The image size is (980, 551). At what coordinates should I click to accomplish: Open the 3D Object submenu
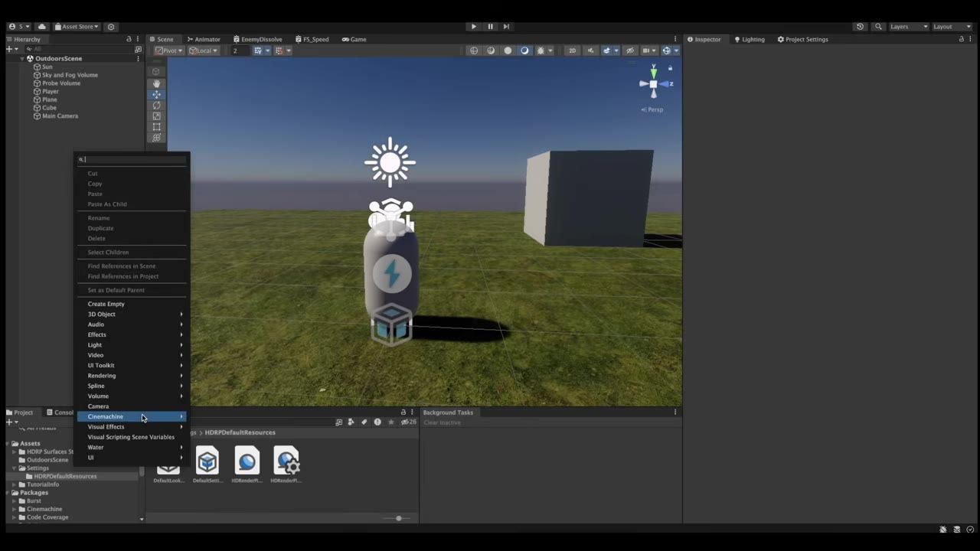(x=132, y=314)
